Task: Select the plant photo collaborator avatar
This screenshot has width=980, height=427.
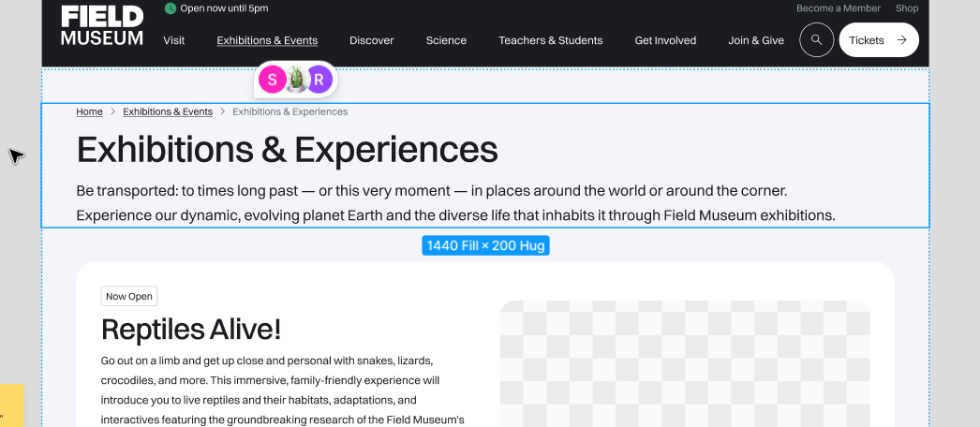Action: tap(296, 80)
